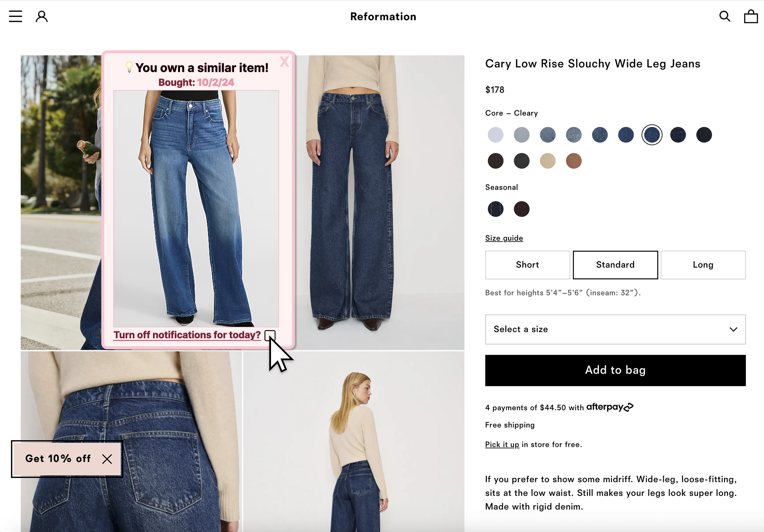Image resolution: width=764 pixels, height=532 pixels.
Task: Expand the Select a size dropdown
Action: click(615, 330)
